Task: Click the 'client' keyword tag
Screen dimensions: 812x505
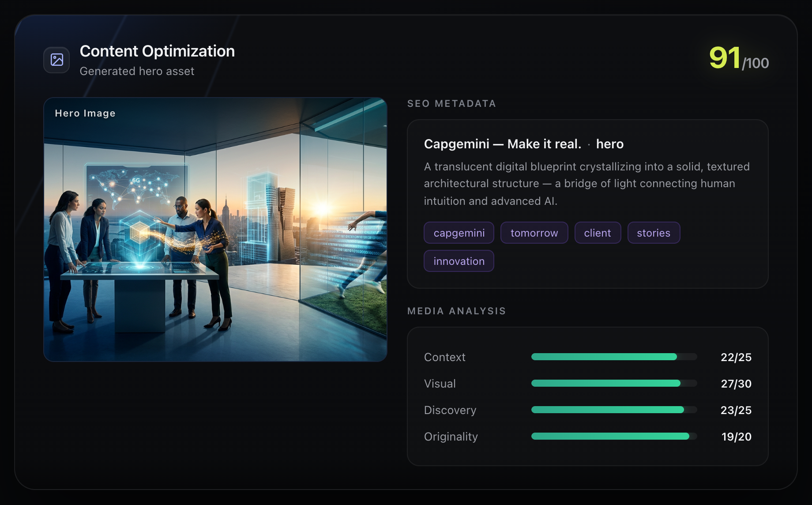Action: [x=598, y=233]
